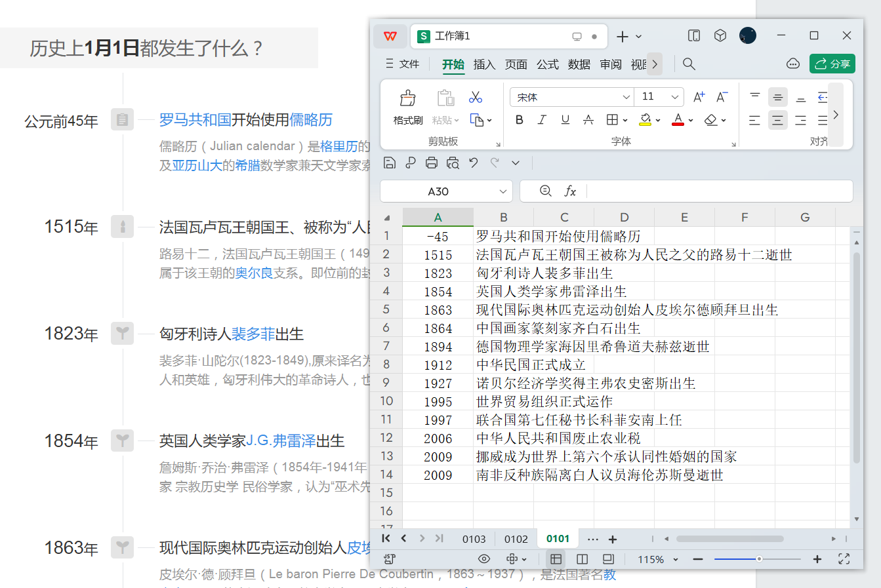Click the cell borders icon
Image resolution: width=881 pixels, height=588 pixels.
coord(612,120)
